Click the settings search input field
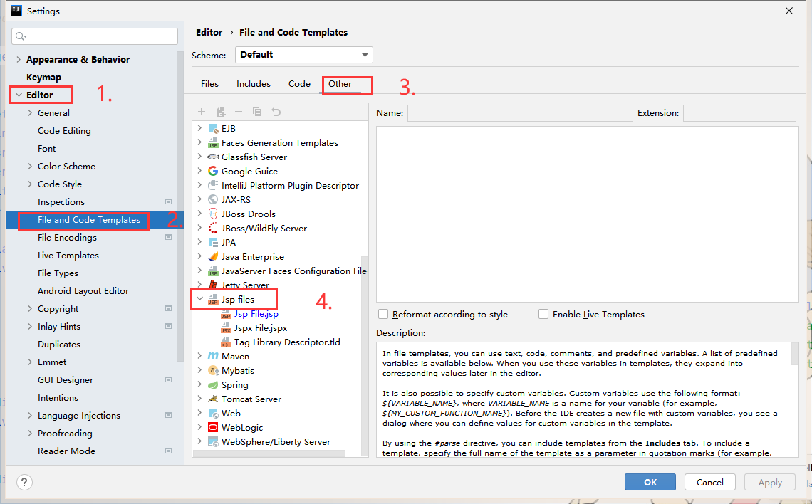This screenshot has width=812, height=504. pos(95,36)
